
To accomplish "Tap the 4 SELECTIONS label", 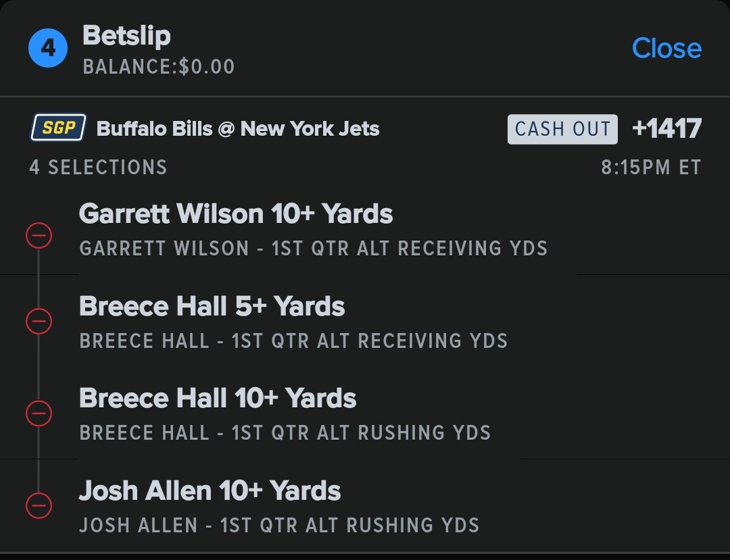I will (x=98, y=168).
